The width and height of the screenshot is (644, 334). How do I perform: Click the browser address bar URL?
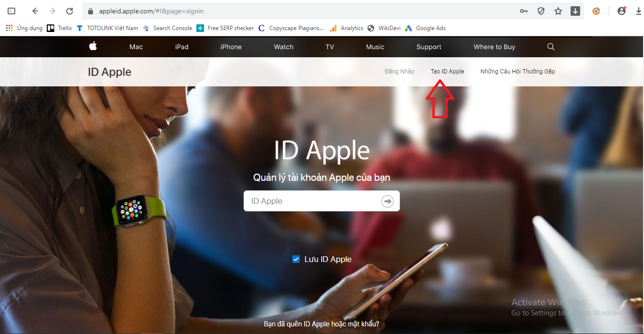pyautogui.click(x=151, y=11)
